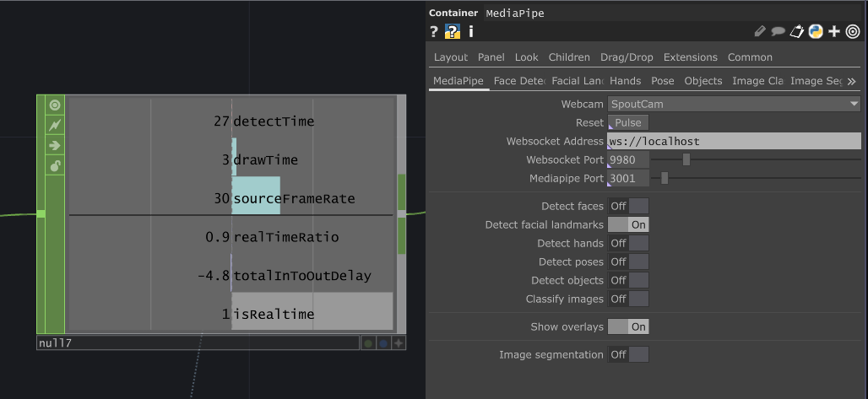Open the Layout page
The height and width of the screenshot is (399, 868).
point(451,57)
